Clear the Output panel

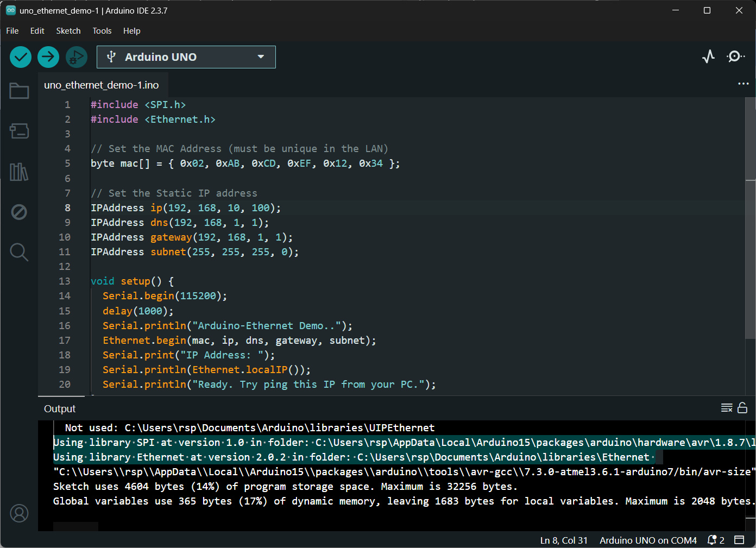727,408
